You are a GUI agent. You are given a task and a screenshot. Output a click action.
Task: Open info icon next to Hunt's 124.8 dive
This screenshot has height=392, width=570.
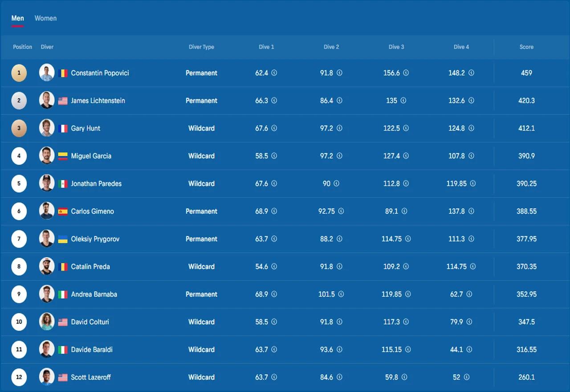pos(471,128)
